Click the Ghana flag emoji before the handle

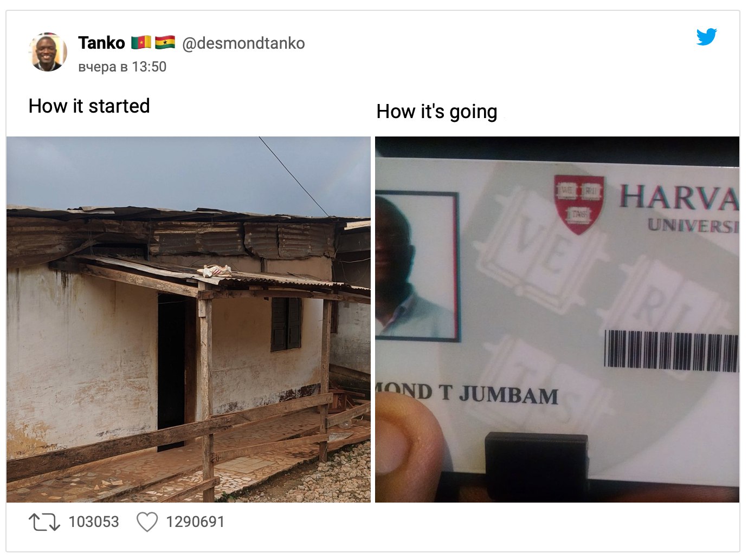click(165, 42)
